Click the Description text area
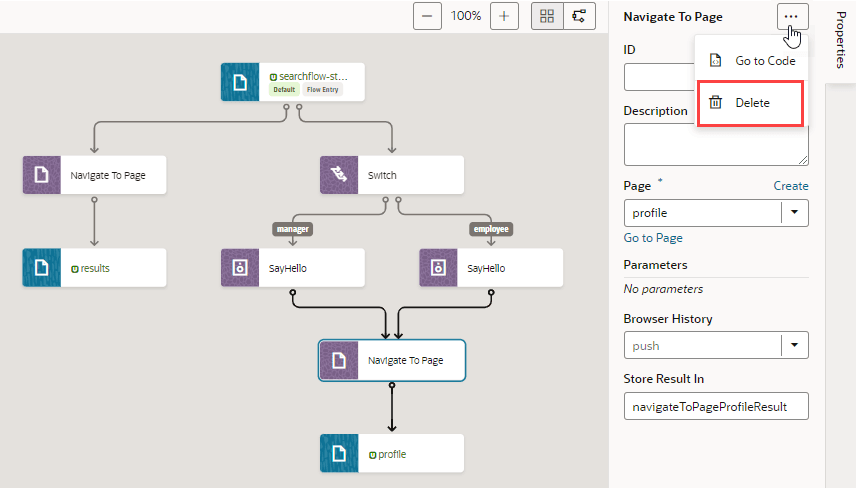 click(x=716, y=144)
